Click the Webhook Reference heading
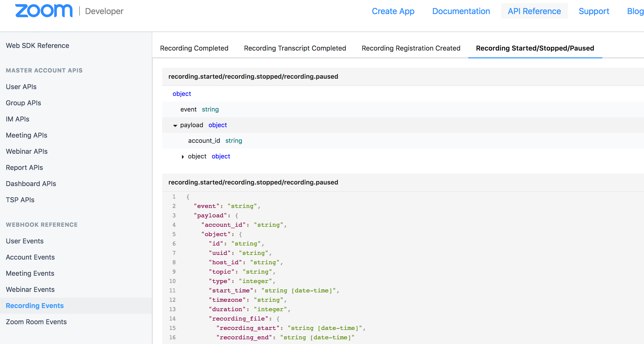Image resolution: width=644 pixels, height=344 pixels. tap(42, 225)
